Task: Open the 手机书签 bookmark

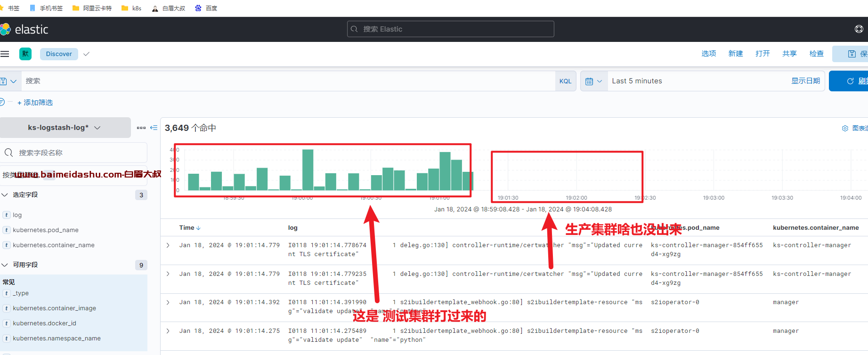Action: (x=46, y=8)
